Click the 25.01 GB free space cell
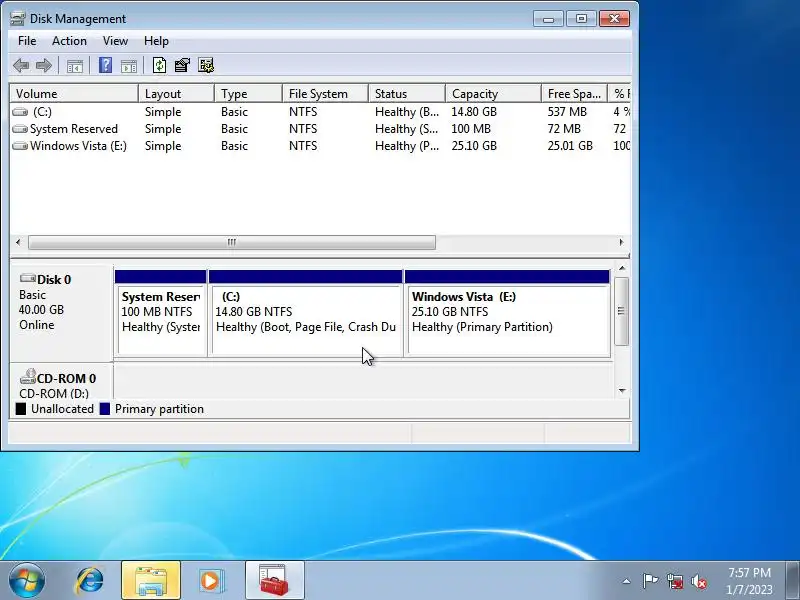 [570, 146]
